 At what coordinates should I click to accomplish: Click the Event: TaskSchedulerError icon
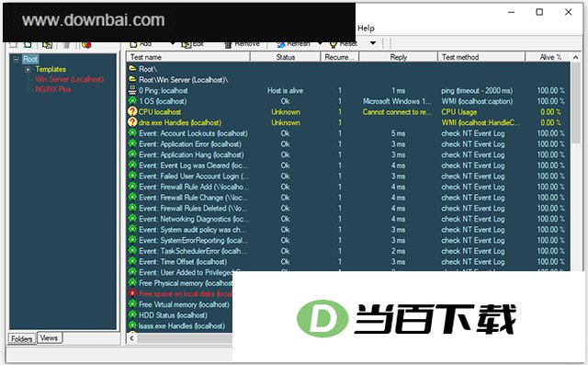coord(132,250)
